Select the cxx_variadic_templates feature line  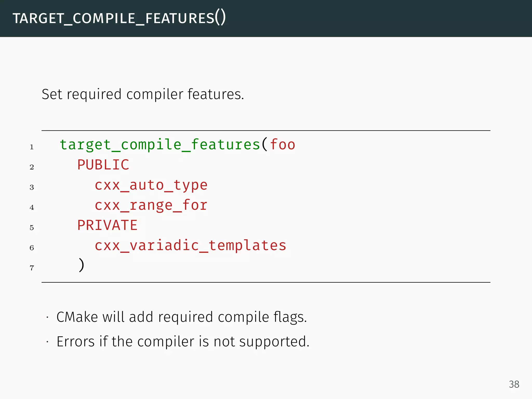[x=190, y=245]
